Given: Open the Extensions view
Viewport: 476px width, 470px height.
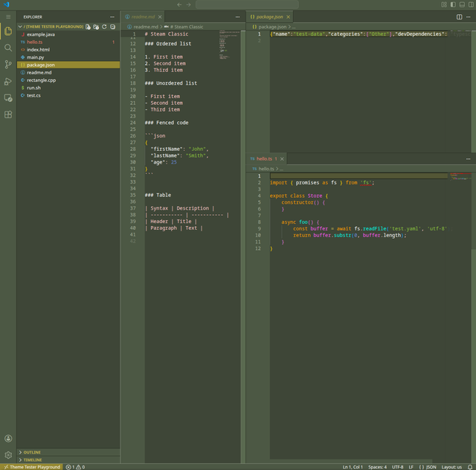Looking at the screenshot, I should click(8, 115).
